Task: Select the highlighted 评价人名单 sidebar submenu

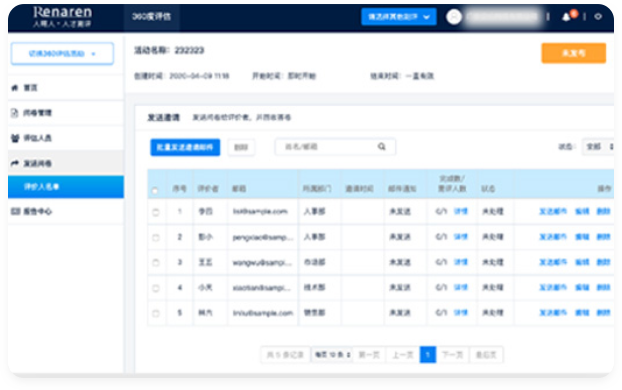Action: coord(66,187)
